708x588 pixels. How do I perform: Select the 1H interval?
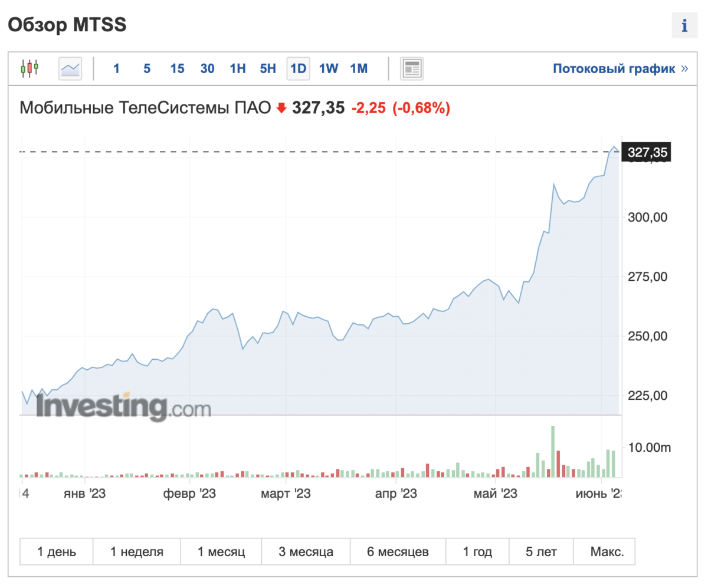click(x=238, y=68)
